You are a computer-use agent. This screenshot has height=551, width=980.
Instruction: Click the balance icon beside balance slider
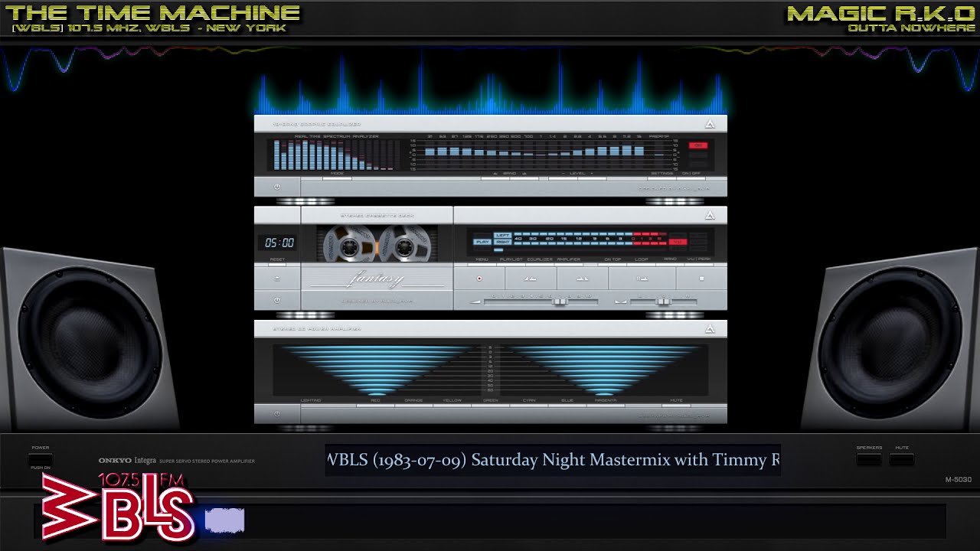point(621,302)
